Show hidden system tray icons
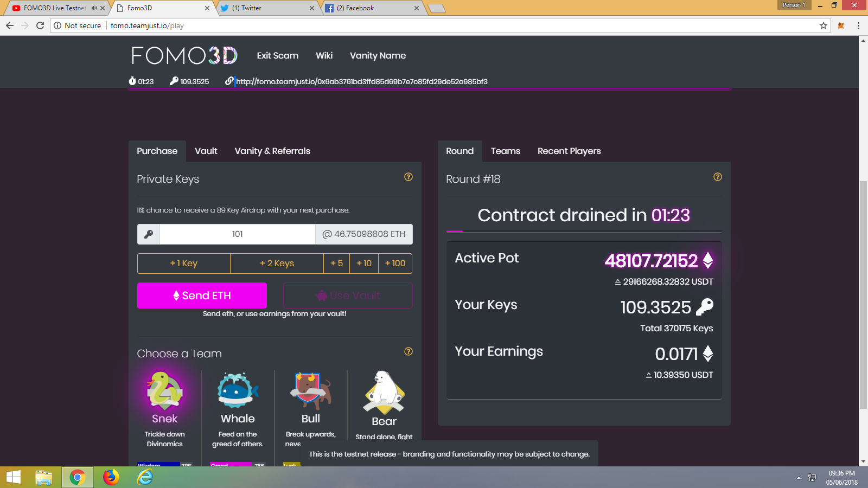The height and width of the screenshot is (488, 868). point(799,478)
